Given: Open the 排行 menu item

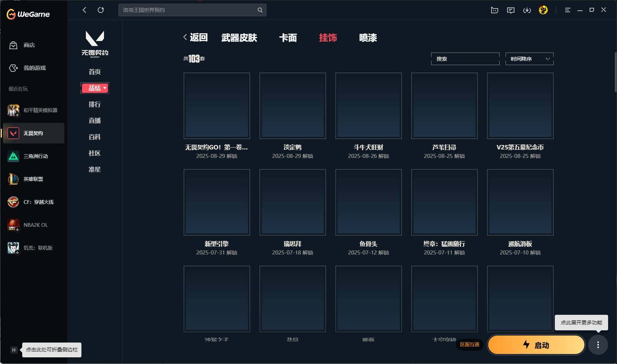Looking at the screenshot, I should (95, 104).
